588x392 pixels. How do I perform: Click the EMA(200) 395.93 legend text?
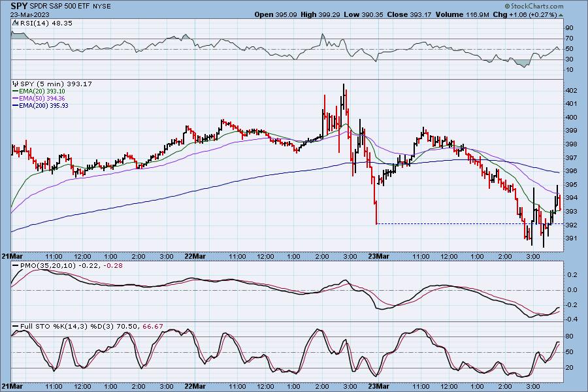tap(44, 105)
